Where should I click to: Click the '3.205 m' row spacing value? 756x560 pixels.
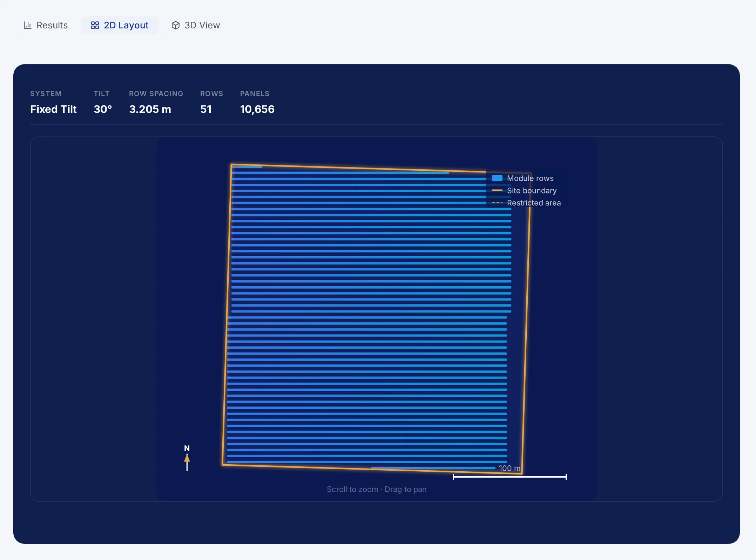[150, 109]
